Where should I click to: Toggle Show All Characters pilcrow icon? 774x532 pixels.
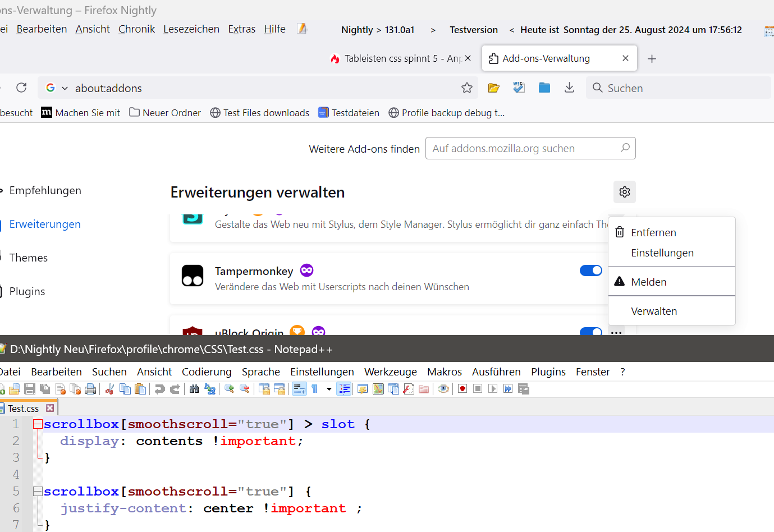pyautogui.click(x=315, y=389)
